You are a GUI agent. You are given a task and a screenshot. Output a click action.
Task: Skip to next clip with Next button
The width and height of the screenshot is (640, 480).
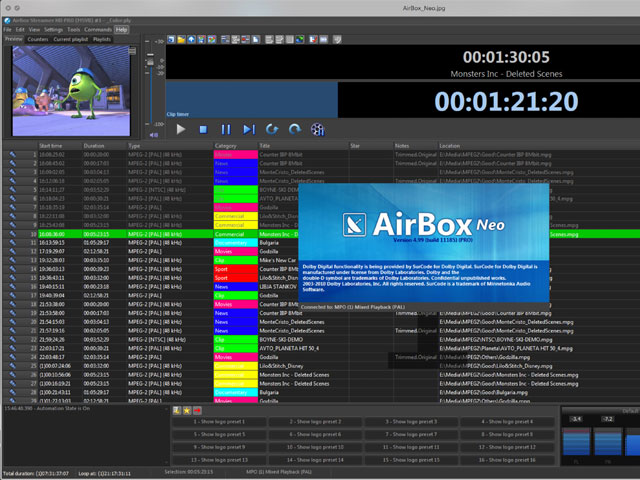point(249,129)
